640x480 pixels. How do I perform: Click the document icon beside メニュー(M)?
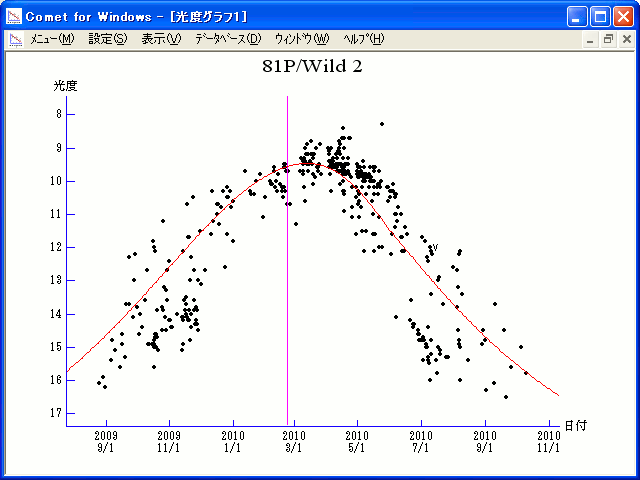coord(16,40)
